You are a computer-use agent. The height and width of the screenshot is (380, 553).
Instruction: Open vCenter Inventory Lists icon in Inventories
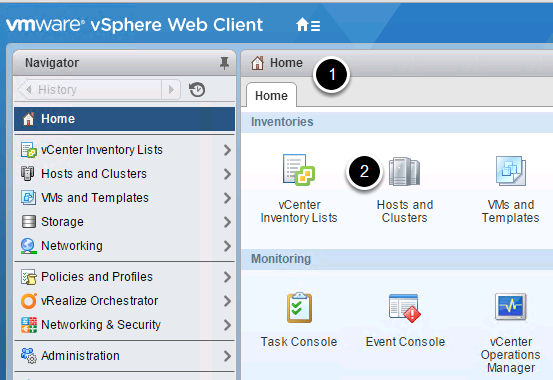(299, 170)
